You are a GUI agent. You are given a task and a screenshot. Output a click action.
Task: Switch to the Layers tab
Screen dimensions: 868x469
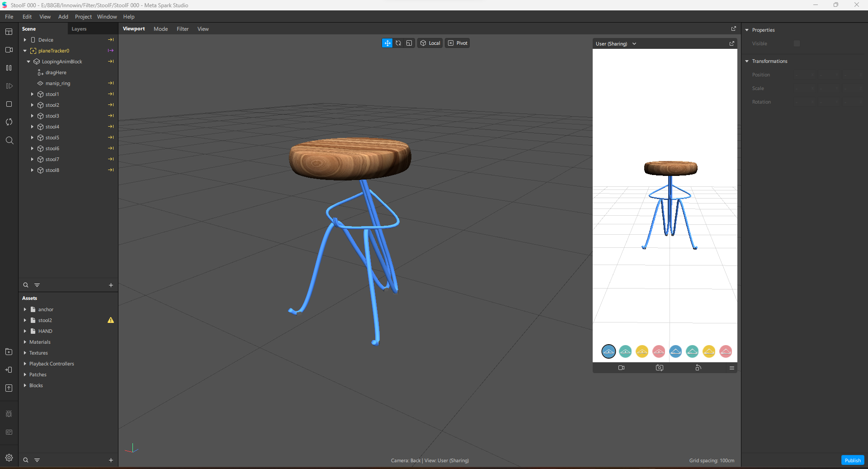point(79,29)
